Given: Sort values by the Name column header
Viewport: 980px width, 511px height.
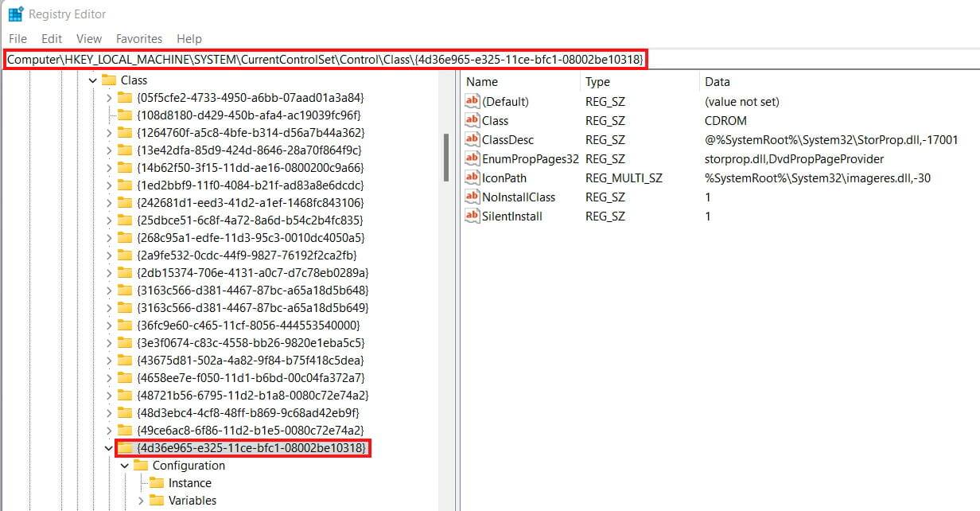Looking at the screenshot, I should (x=521, y=81).
